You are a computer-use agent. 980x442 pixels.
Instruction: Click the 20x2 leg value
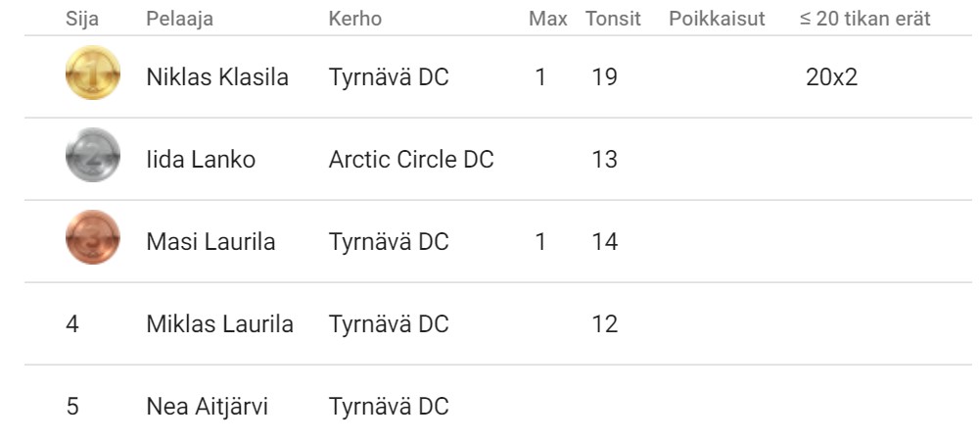pos(831,77)
